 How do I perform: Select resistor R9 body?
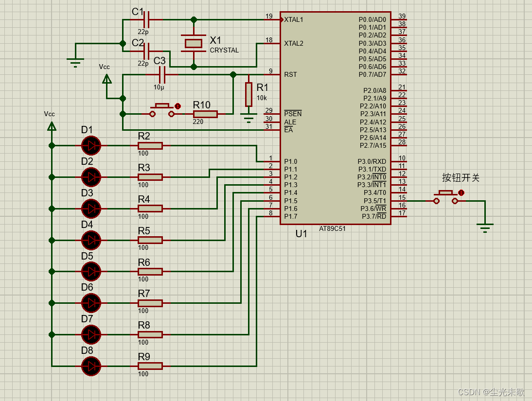(150, 366)
